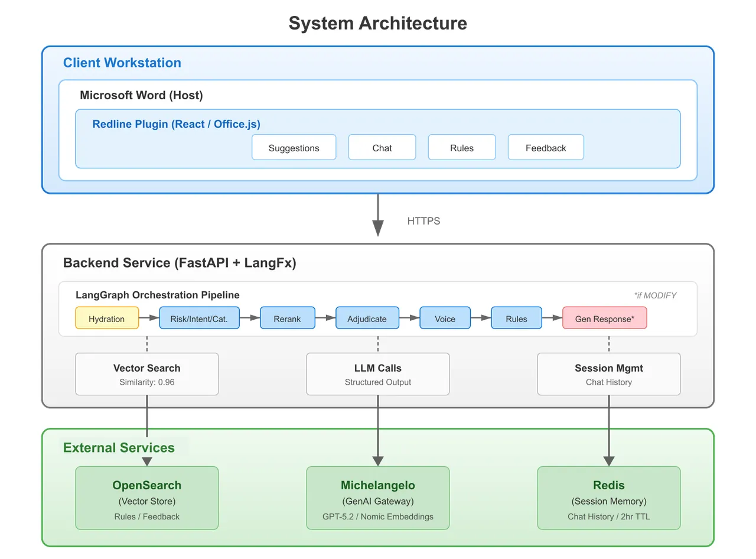Select the "*if MODIFY" footnote
The height and width of the screenshot is (559, 756).
655,295
